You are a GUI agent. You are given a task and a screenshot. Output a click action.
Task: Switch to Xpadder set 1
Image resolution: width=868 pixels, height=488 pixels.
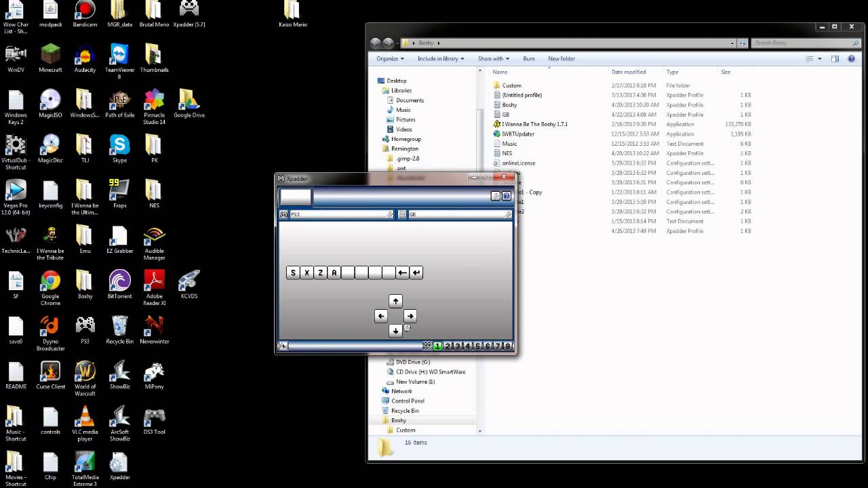[x=437, y=346]
